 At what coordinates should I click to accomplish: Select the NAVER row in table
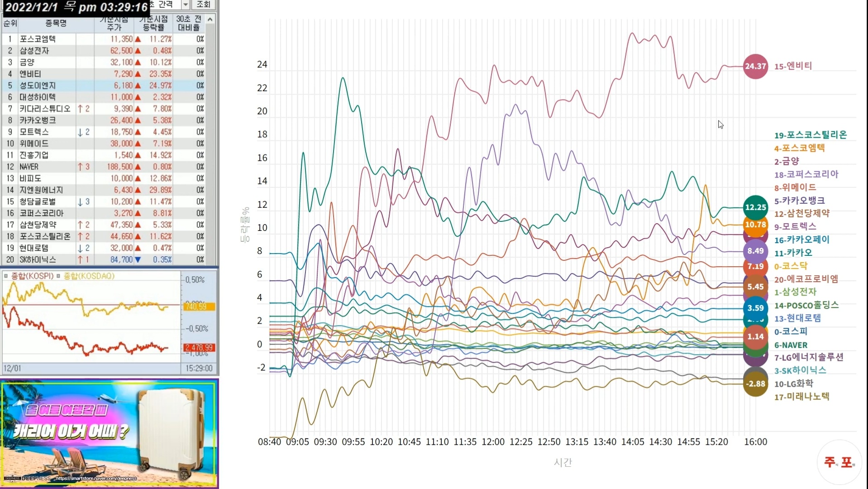(104, 167)
